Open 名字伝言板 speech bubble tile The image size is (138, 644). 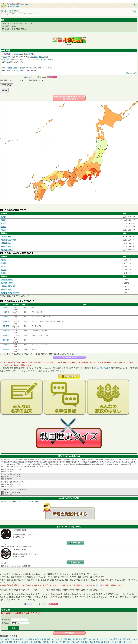65,397
